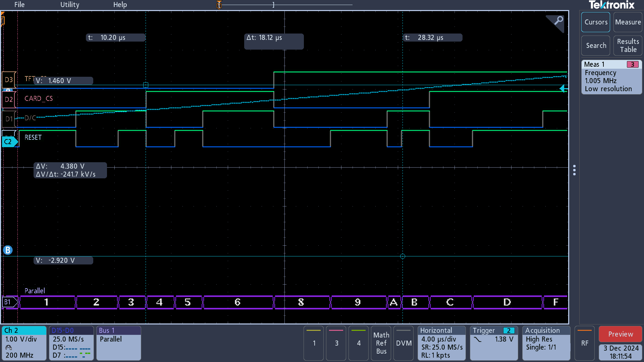Expand the results bar three-dot handle

[x=575, y=170]
